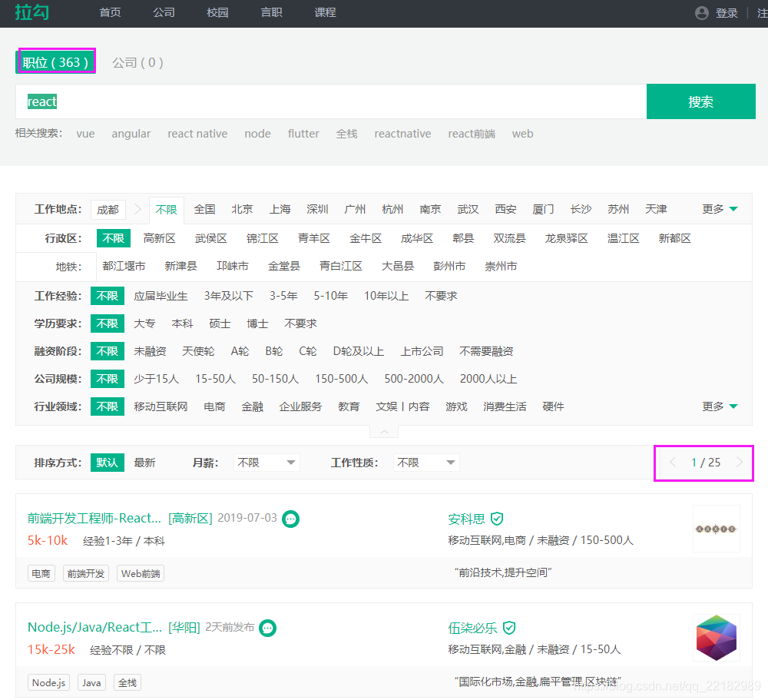The width and height of the screenshot is (768, 700).
Task: Click related search 'flutter'
Action: pos(303,134)
